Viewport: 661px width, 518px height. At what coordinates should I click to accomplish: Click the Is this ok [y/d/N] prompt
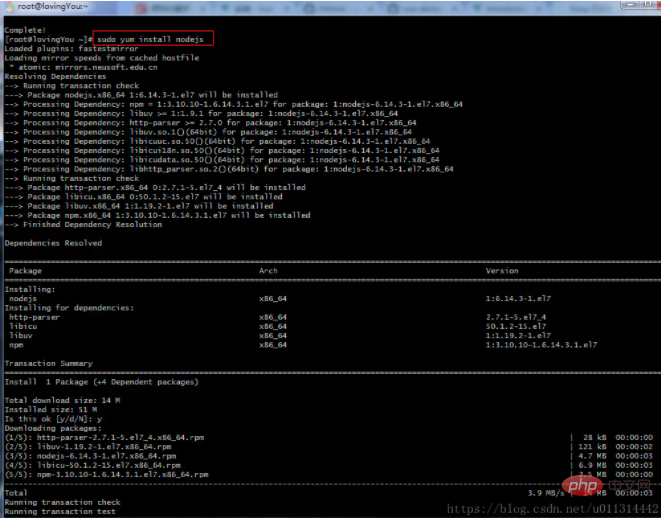tap(53, 419)
